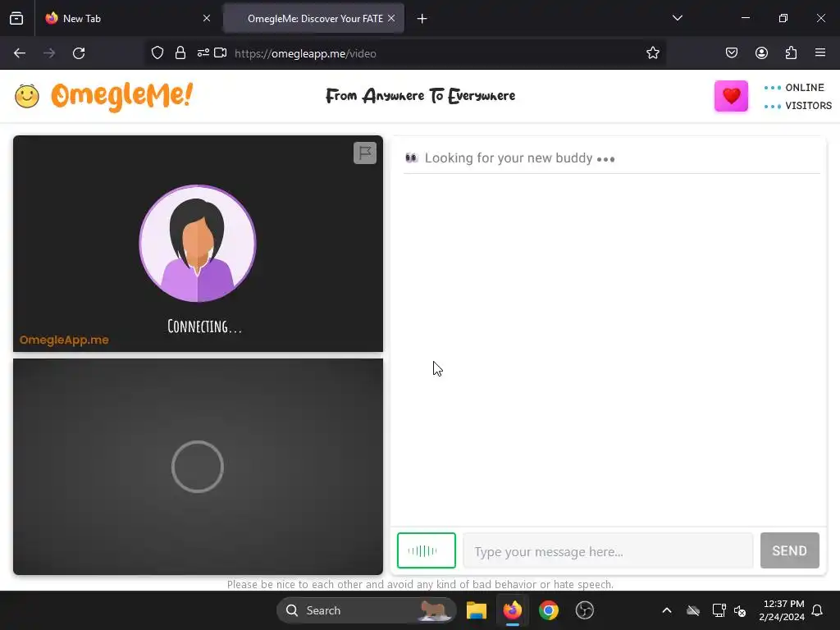Click the camera sharing indicator icon
Viewport: 840px width, 630px height.
click(x=220, y=52)
